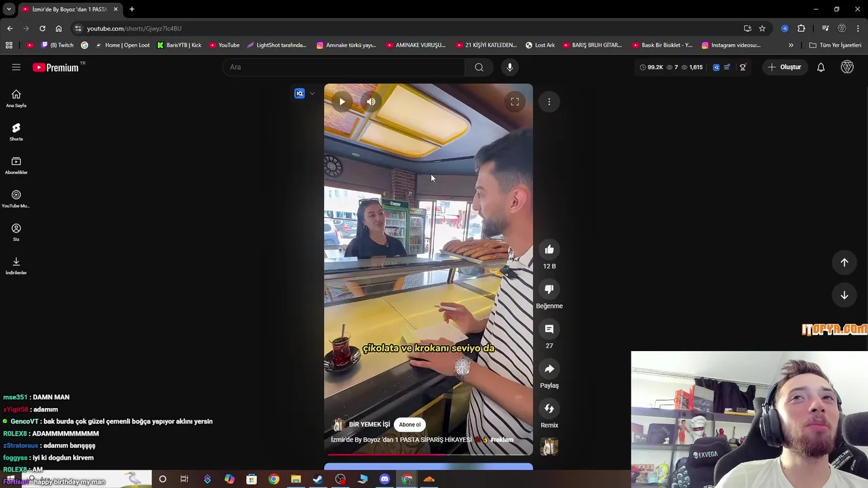The height and width of the screenshot is (488, 868).
Task: Bookmark this page with star
Action: click(x=762, y=28)
